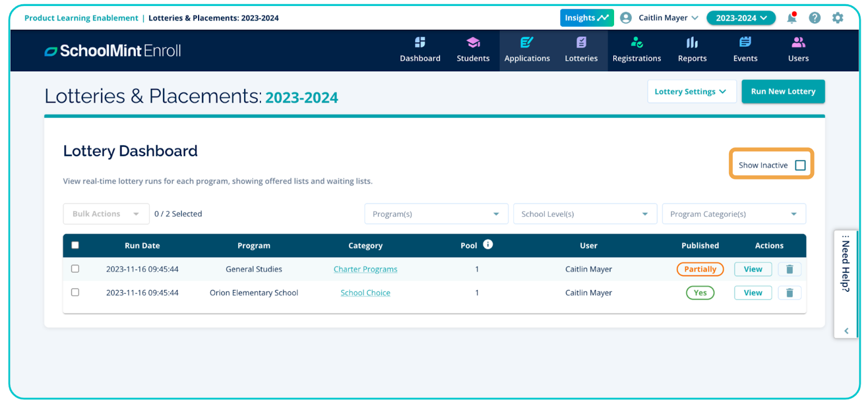The width and height of the screenshot is (868, 404).
Task: Click the user profile avatar icon
Action: click(626, 18)
